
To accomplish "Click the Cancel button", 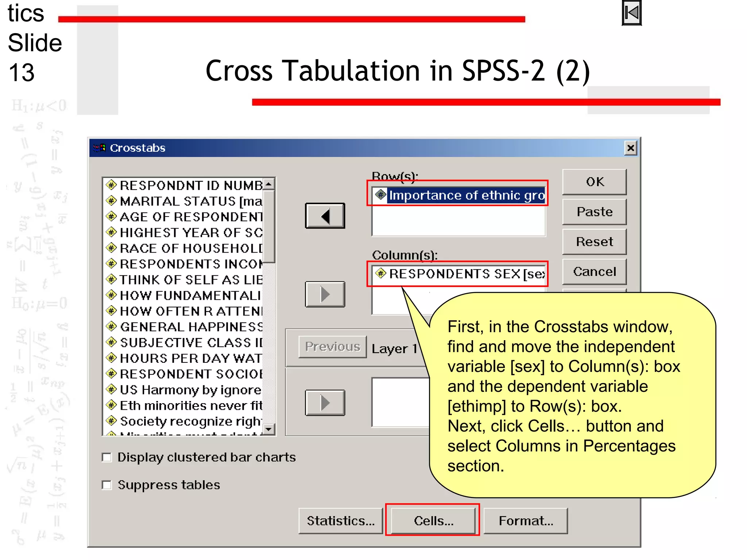I will coord(595,272).
